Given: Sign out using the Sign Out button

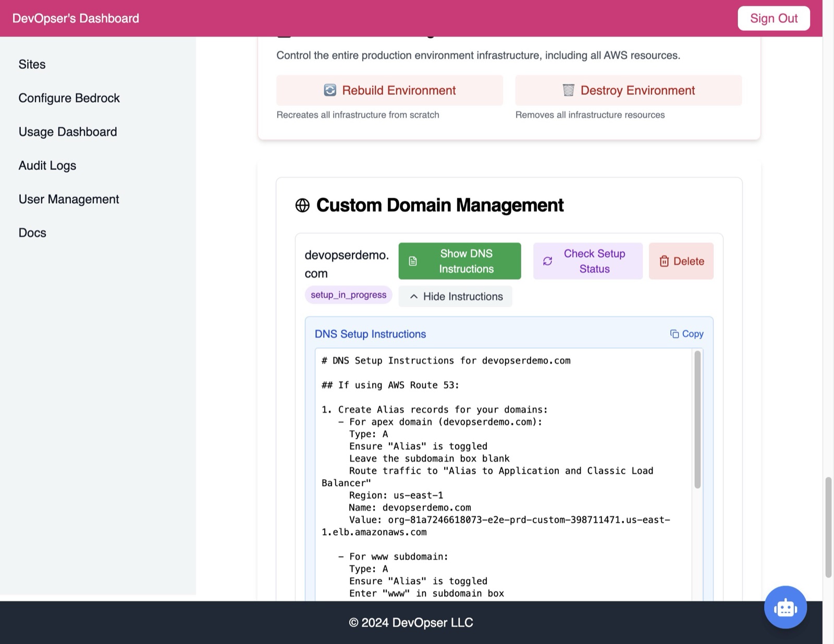Looking at the screenshot, I should 774,18.
